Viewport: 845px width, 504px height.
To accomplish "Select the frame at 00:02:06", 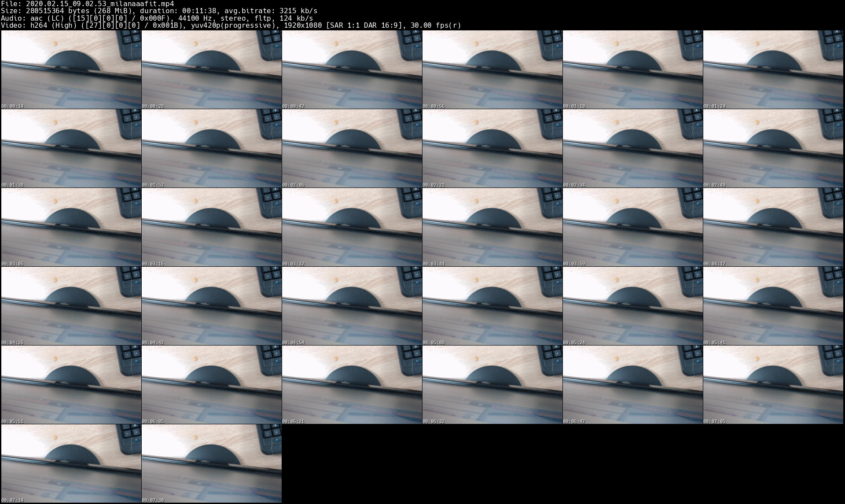I will (352, 148).
